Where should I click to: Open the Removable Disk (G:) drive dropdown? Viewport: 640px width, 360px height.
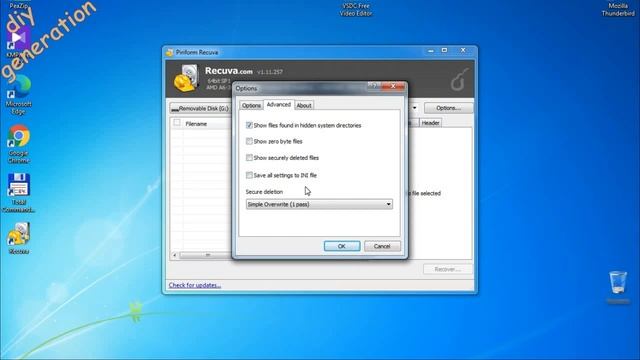pos(200,109)
